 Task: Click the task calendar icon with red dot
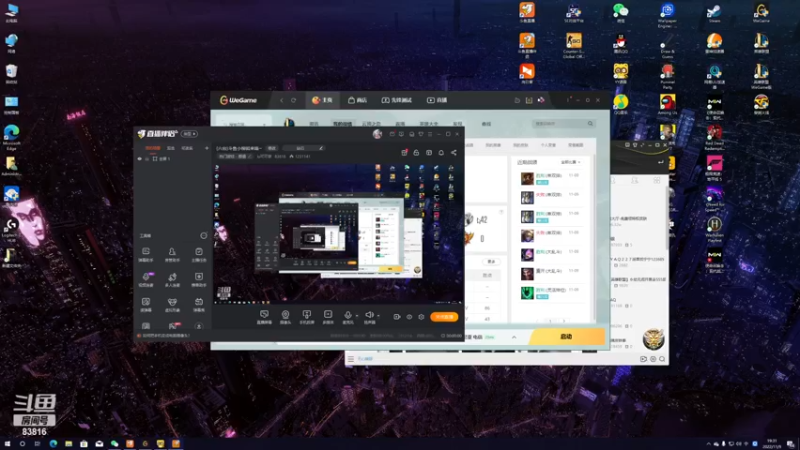[404, 153]
